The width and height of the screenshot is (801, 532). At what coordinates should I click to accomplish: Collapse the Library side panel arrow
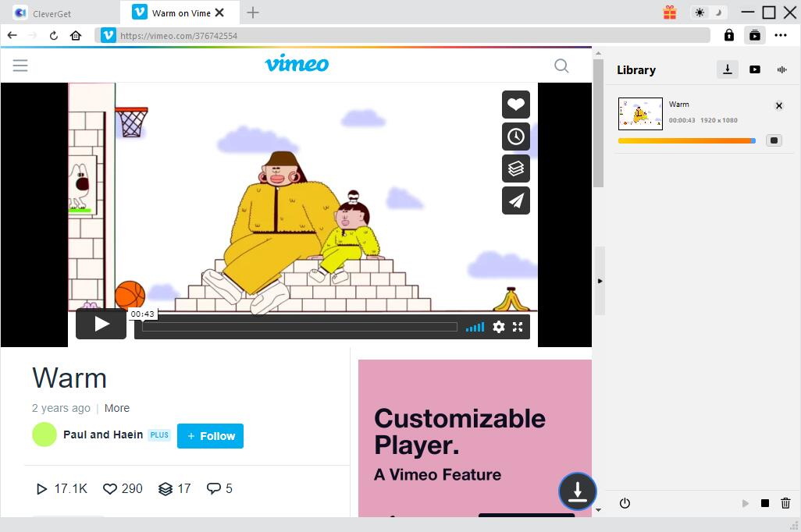600,281
